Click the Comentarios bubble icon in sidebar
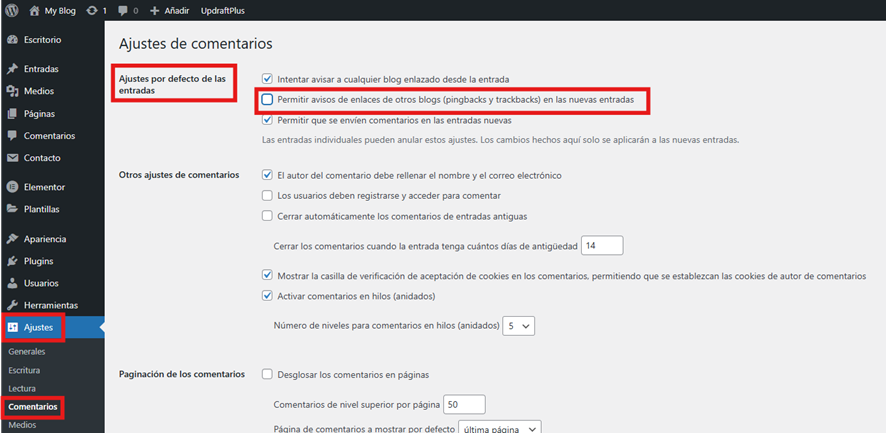This screenshot has width=886, height=433. [x=12, y=136]
